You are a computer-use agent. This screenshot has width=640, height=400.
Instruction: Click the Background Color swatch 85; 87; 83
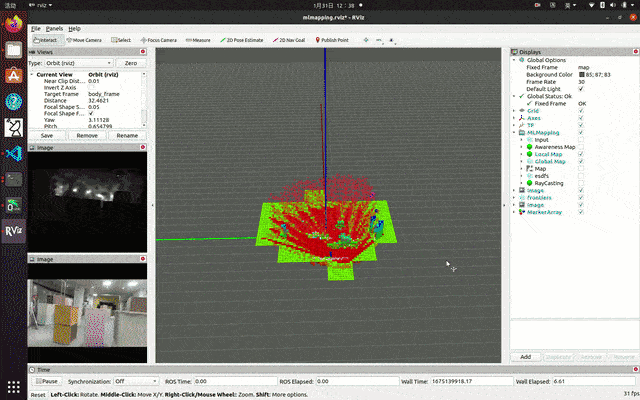(582, 75)
